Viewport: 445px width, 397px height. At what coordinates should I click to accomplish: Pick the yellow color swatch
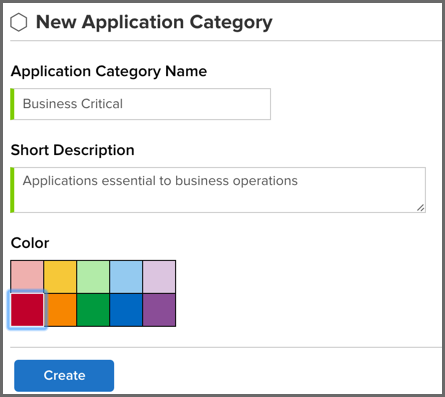(x=60, y=277)
